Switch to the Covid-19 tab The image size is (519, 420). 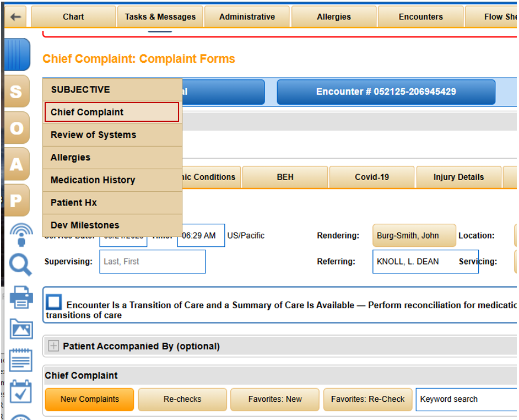click(x=371, y=177)
